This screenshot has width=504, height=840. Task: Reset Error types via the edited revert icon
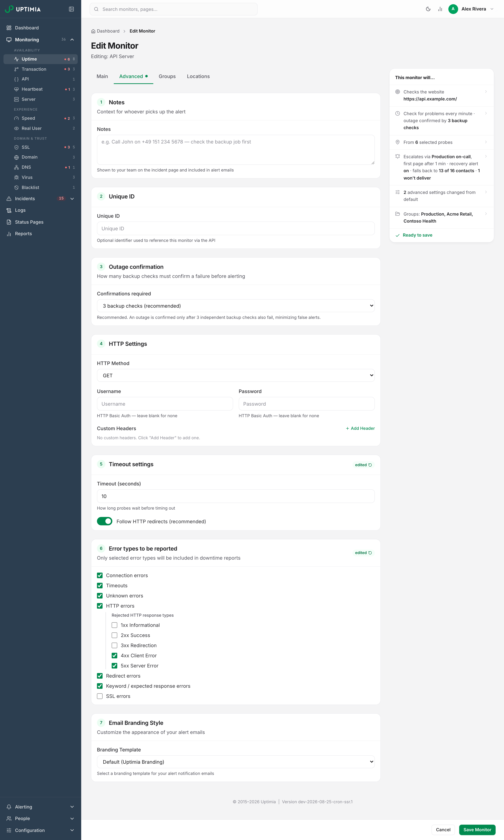370,553
